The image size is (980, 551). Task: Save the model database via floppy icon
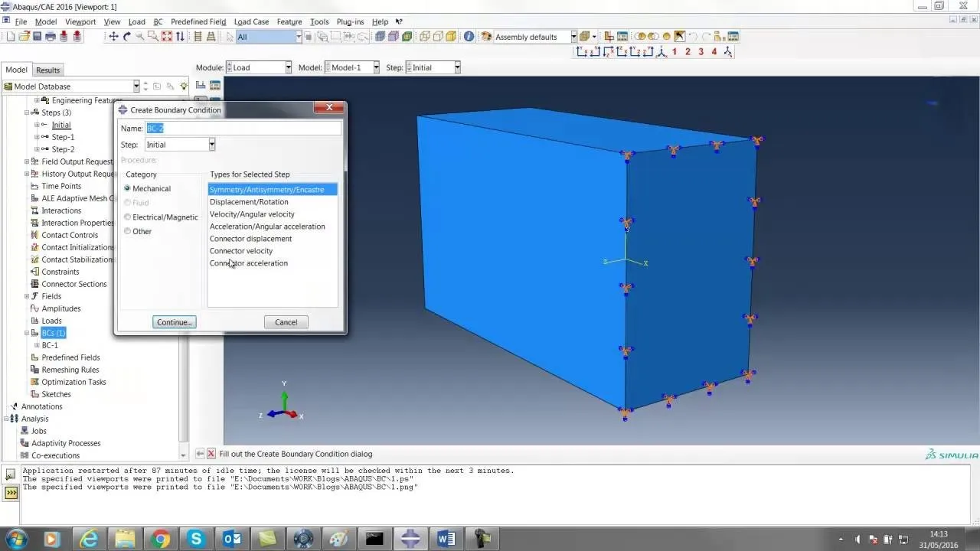tap(36, 37)
